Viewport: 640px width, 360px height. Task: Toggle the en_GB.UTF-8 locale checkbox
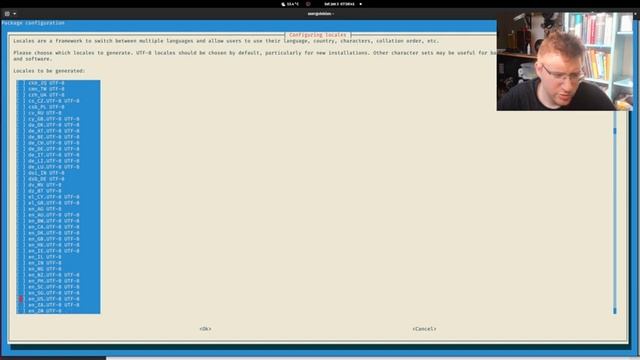click(x=21, y=239)
